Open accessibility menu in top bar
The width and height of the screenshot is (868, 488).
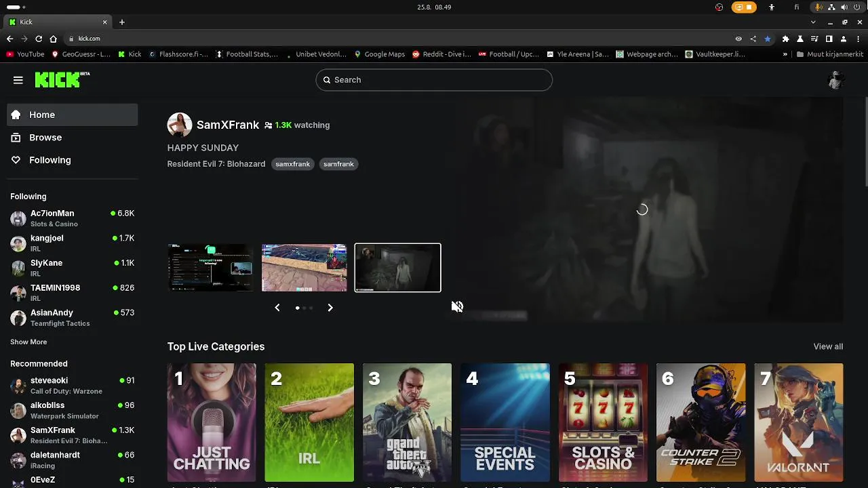click(772, 7)
